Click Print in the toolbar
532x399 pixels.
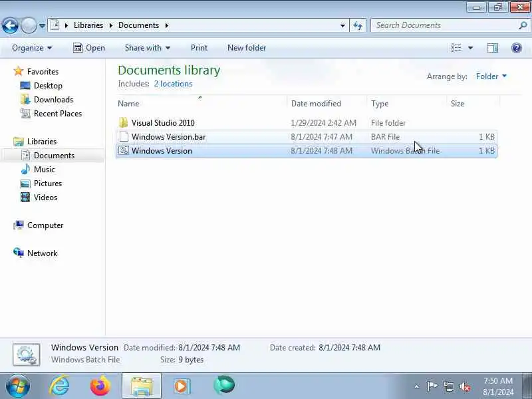tap(199, 48)
